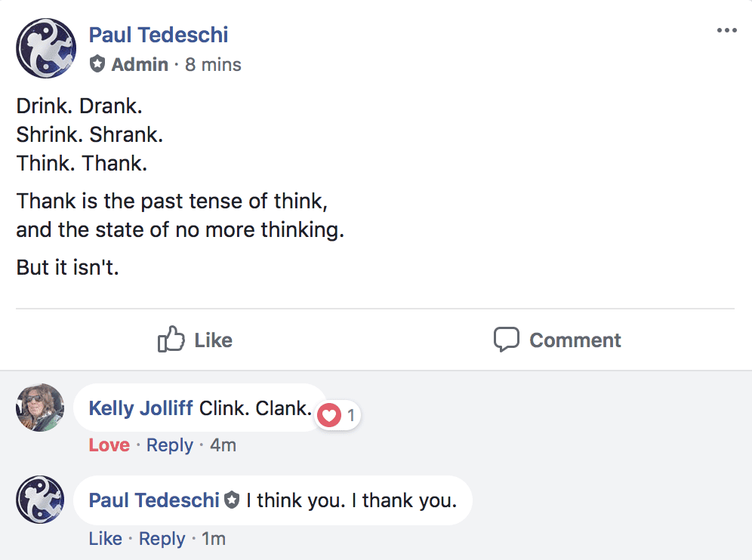Click the Admin shield badge under post author
Viewport: 752px width, 560px height.
97,64
